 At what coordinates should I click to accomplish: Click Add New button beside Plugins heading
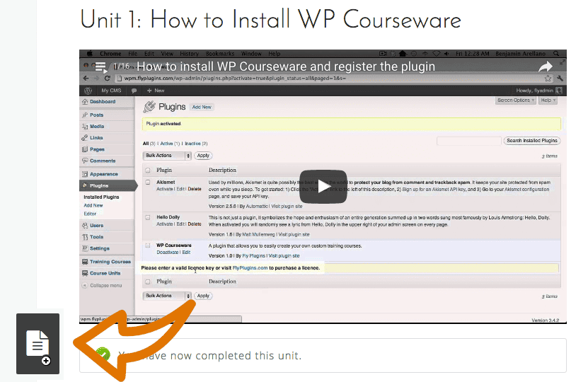point(202,108)
